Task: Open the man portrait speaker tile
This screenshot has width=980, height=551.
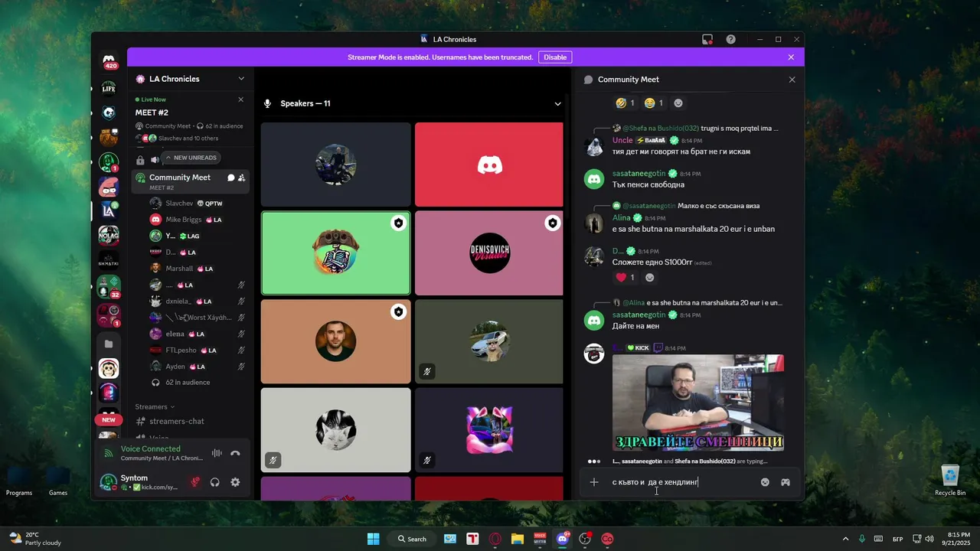Action: pos(335,341)
